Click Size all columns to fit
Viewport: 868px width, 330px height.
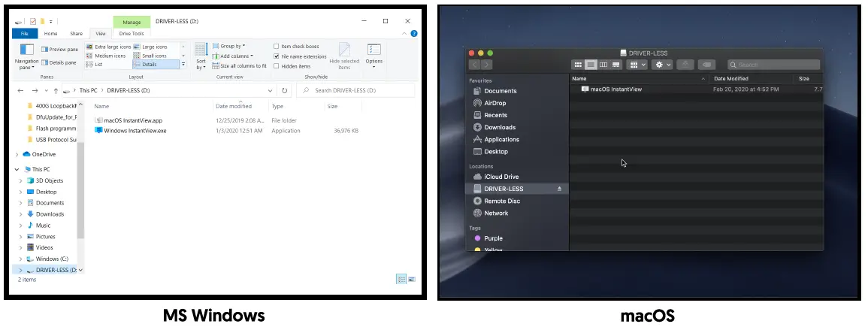tap(239, 66)
